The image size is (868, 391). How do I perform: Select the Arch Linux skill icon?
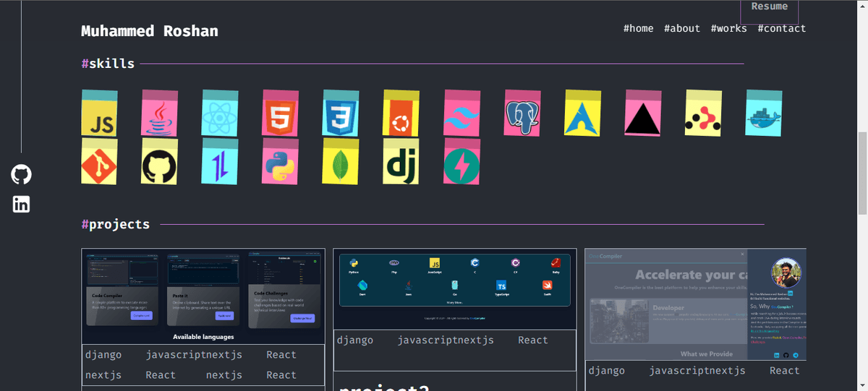[x=582, y=113]
